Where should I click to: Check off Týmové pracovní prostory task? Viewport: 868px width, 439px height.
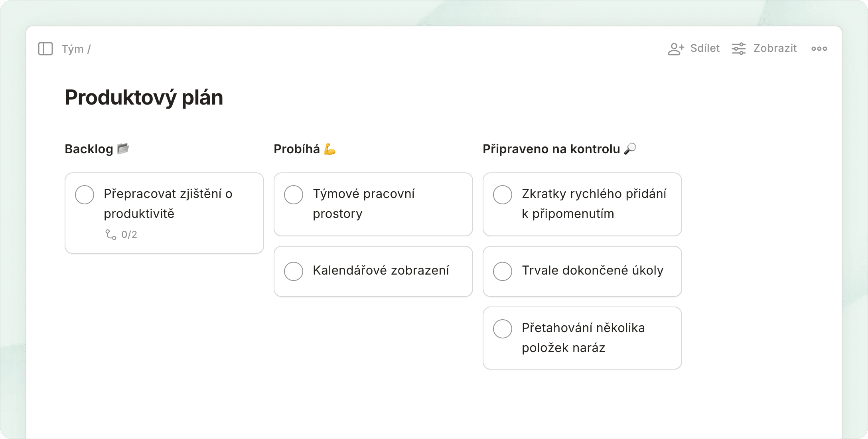294,195
